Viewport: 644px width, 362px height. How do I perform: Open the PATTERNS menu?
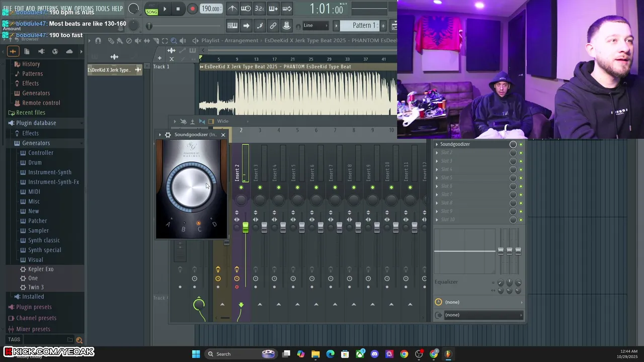pos(48,9)
